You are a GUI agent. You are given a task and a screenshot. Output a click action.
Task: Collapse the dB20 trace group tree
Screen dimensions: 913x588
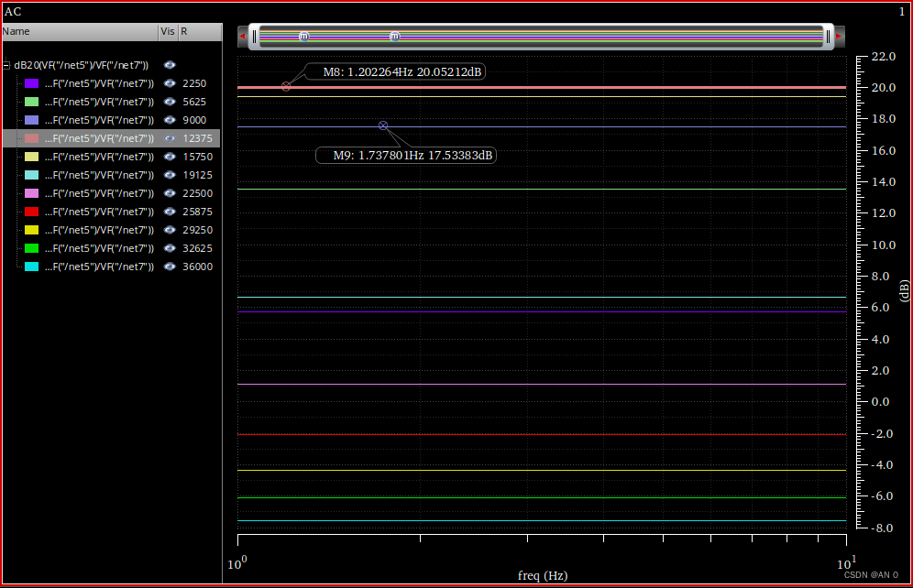point(6,65)
